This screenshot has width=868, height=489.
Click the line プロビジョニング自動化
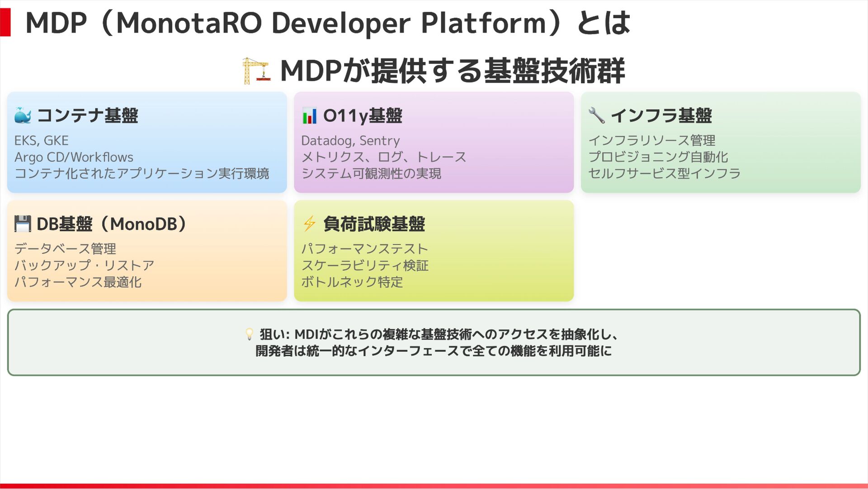(658, 157)
